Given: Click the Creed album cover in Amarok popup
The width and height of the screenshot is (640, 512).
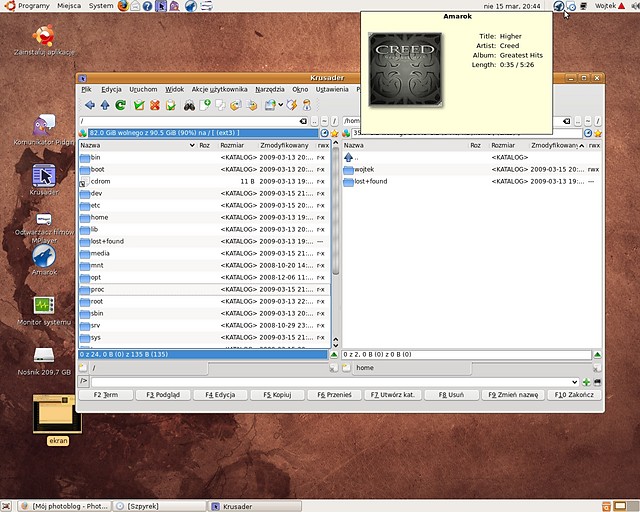Looking at the screenshot, I should click(405, 69).
